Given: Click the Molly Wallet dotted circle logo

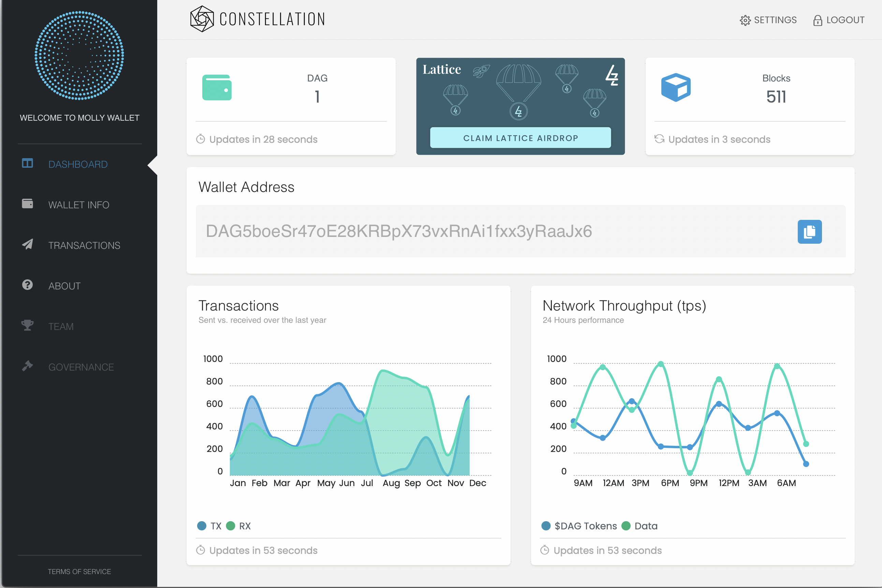Looking at the screenshot, I should pos(79,56).
